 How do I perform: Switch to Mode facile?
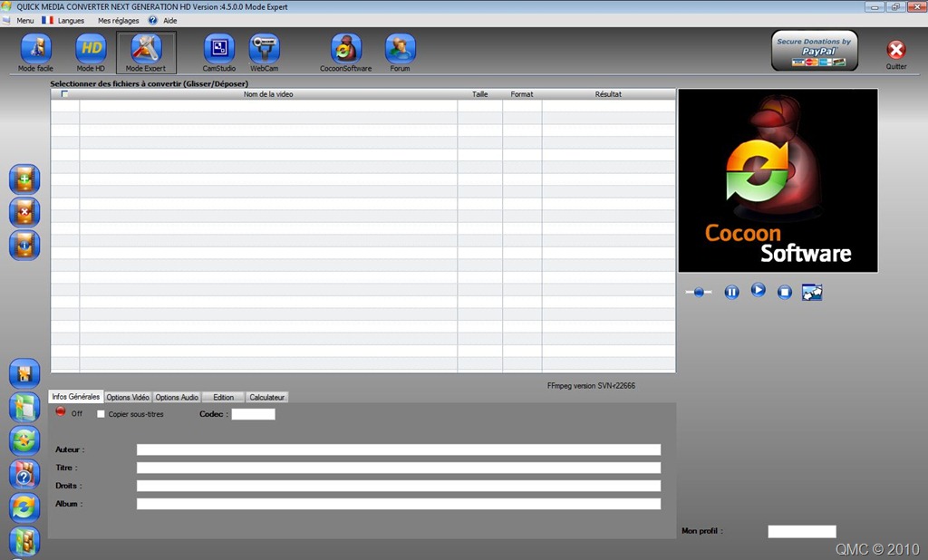point(35,53)
